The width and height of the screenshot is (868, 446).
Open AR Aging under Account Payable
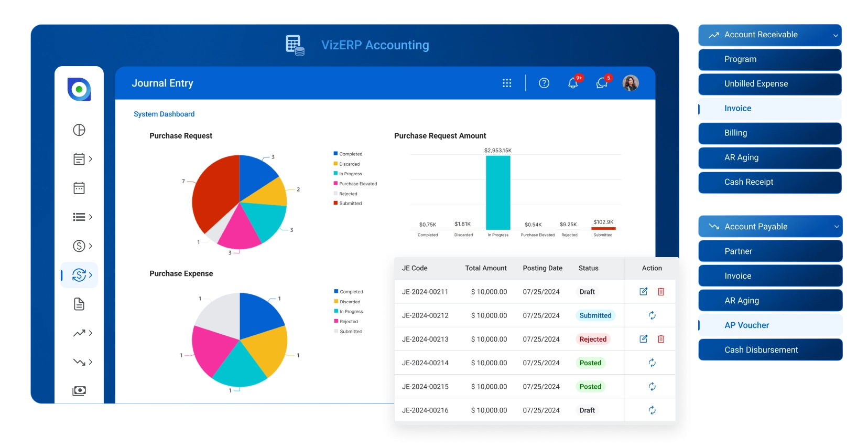(x=770, y=301)
